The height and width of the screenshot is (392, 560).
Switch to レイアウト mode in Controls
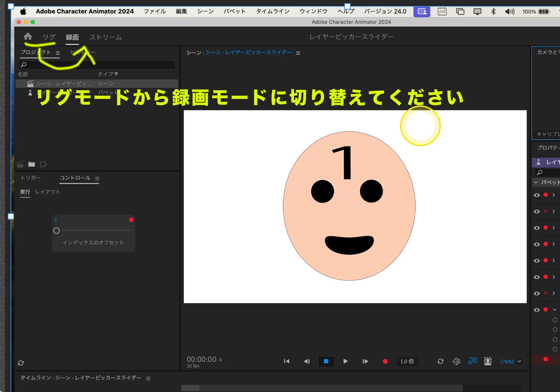pyautogui.click(x=48, y=192)
